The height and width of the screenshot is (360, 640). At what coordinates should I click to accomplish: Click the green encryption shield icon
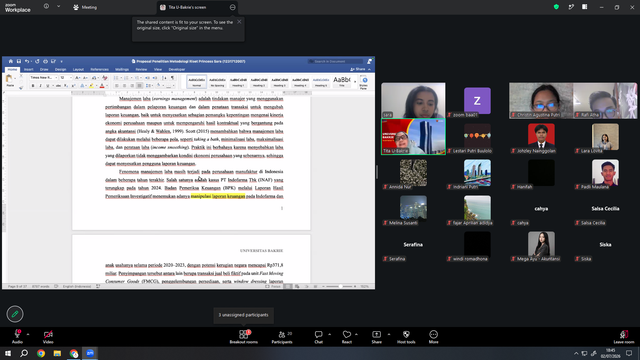tap(556, 7)
